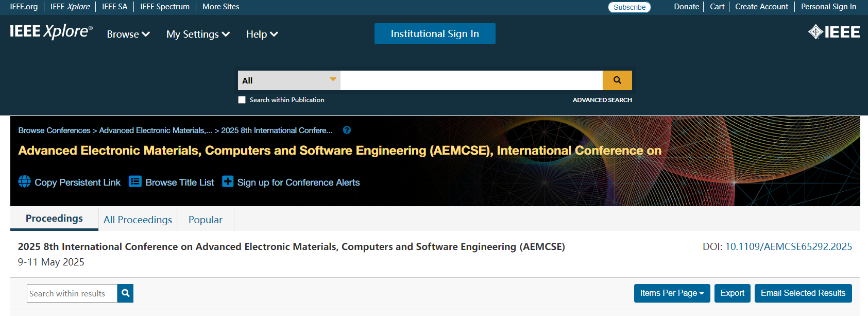This screenshot has height=316, width=868.
Task: Click the 2025 8th International Confere... breadcrumb
Action: [x=277, y=130]
